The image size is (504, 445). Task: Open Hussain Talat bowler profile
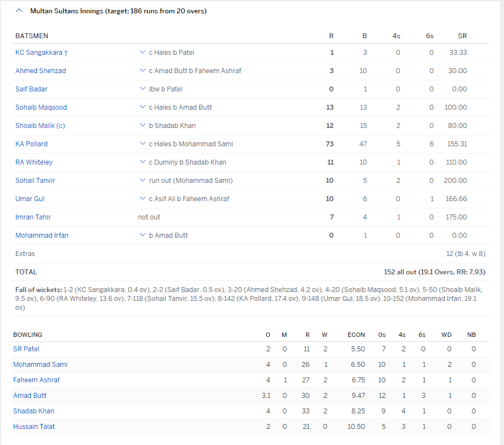click(34, 427)
